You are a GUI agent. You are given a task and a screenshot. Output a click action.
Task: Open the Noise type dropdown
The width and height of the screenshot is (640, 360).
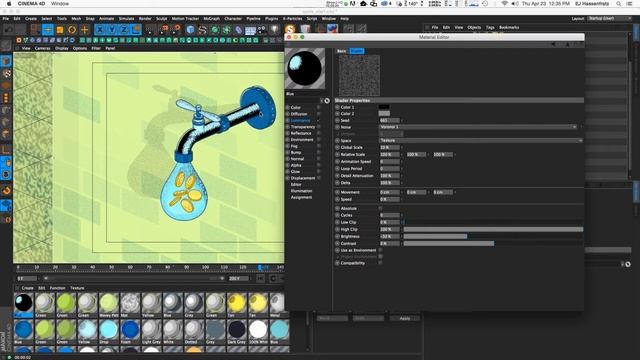coord(478,127)
